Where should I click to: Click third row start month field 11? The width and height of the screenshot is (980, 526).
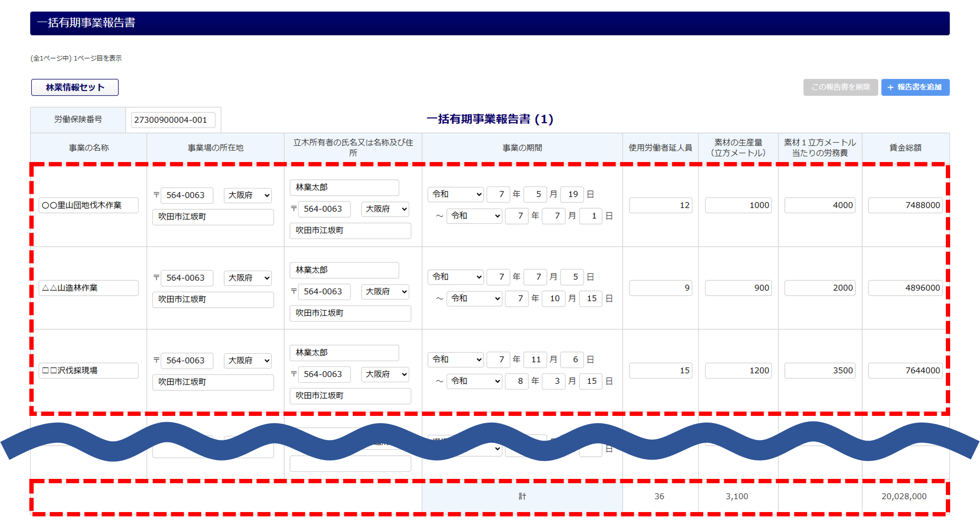pyautogui.click(x=535, y=360)
